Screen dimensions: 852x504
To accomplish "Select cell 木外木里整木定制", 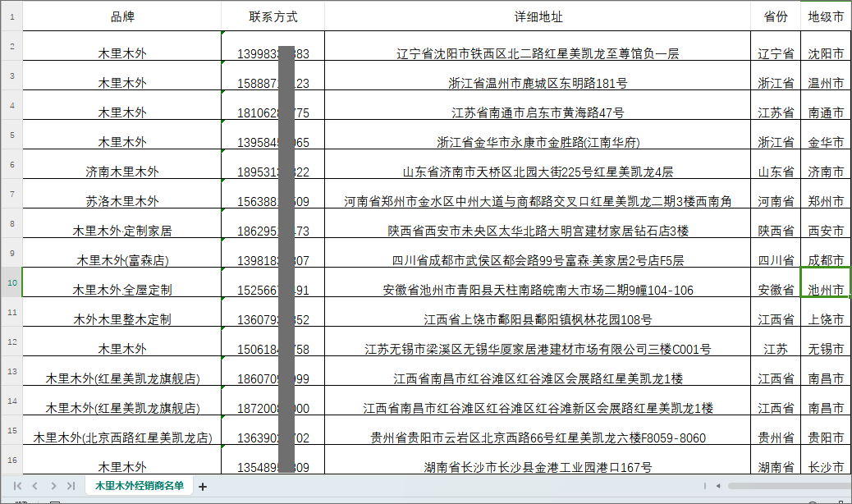I will pyautogui.click(x=121, y=312).
